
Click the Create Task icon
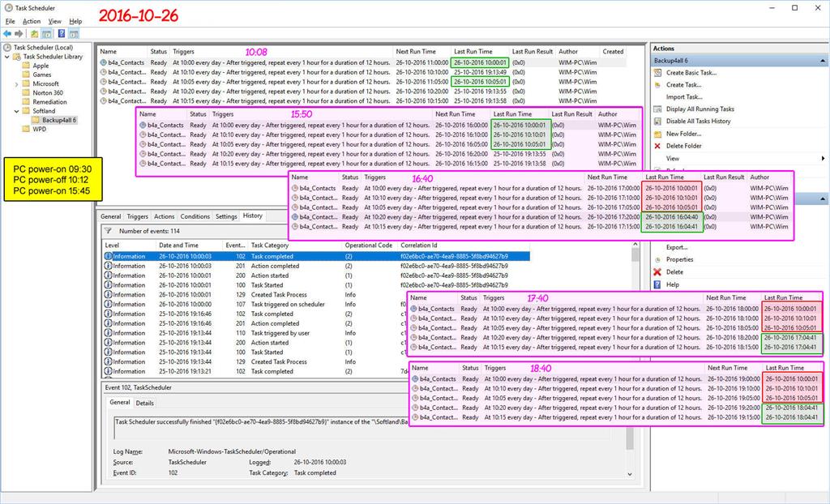tap(657, 84)
